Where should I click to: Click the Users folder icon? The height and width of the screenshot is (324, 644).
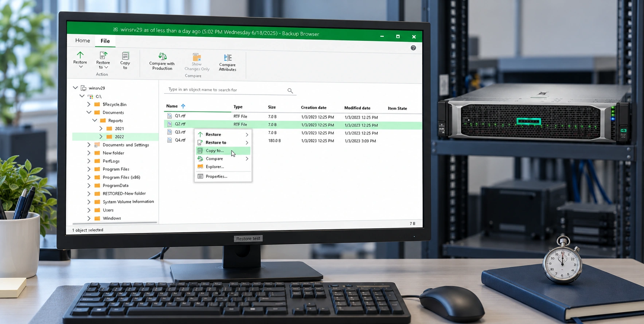pos(97,210)
